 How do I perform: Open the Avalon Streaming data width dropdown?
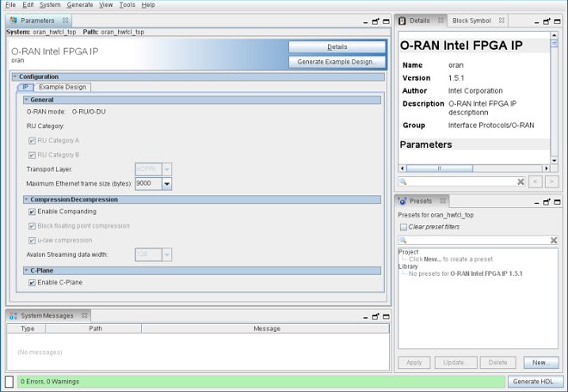coord(167,254)
